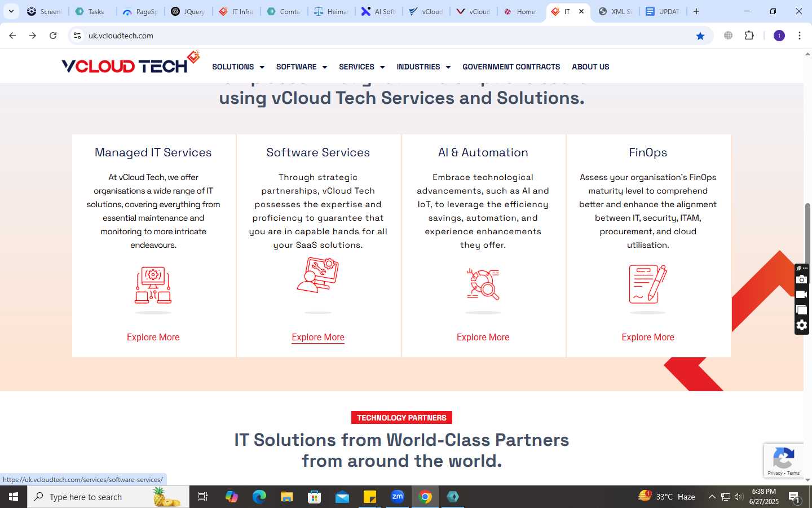The height and width of the screenshot is (508, 812).
Task: Open Government Contracts page
Action: [x=511, y=67]
